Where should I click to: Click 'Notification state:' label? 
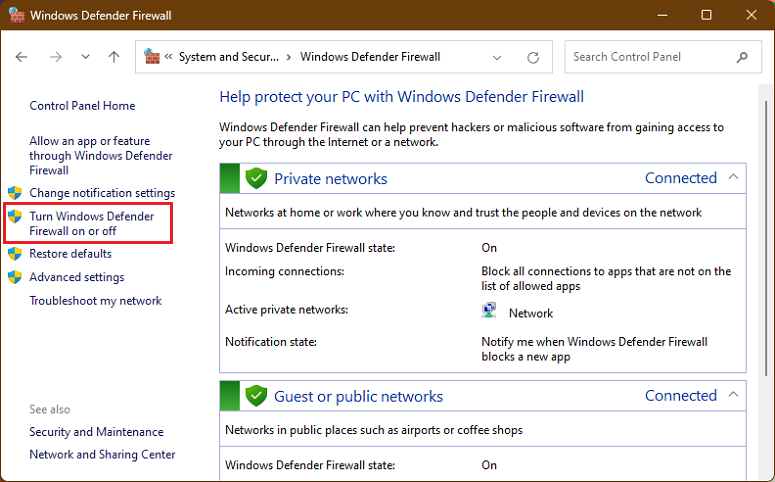click(x=271, y=342)
